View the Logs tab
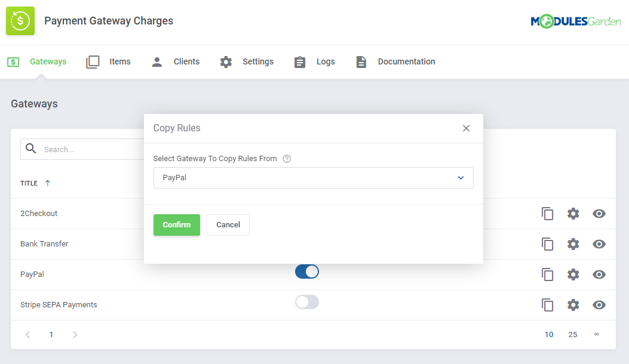The width and height of the screenshot is (629, 364). click(x=326, y=61)
